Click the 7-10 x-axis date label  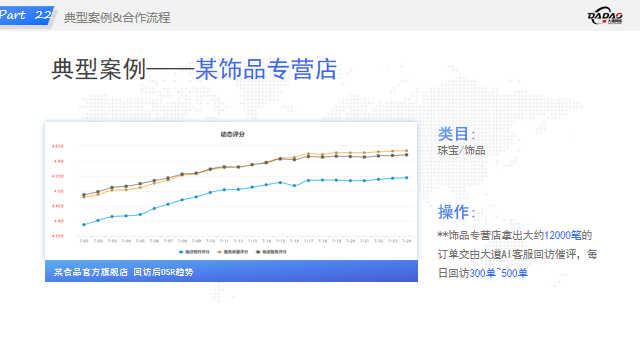point(210,241)
